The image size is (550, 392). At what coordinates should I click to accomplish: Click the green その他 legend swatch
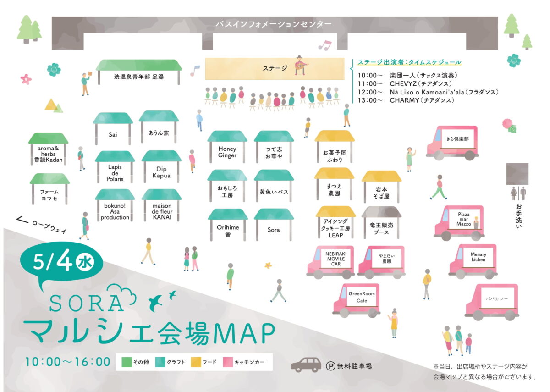coord(126,362)
